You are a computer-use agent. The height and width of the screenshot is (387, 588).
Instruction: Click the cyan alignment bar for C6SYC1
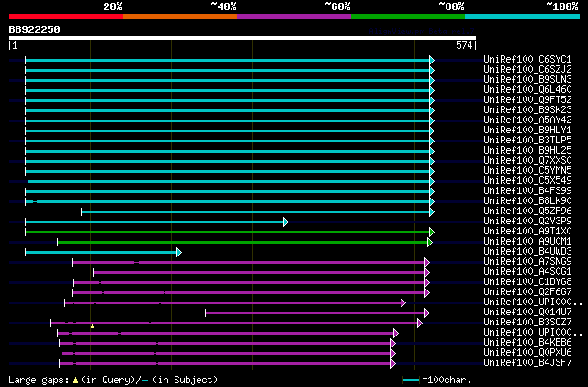click(230, 60)
